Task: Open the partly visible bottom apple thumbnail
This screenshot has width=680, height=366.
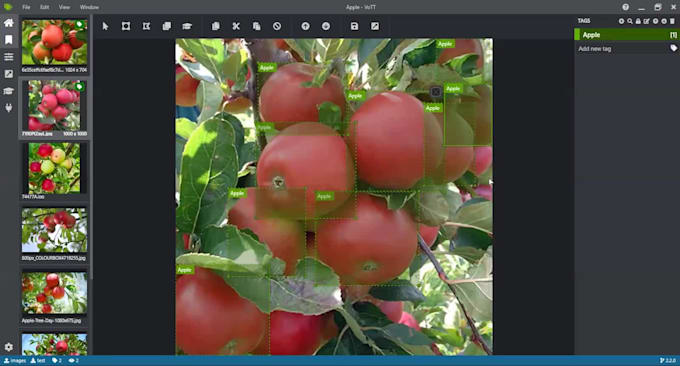Action: 54,344
